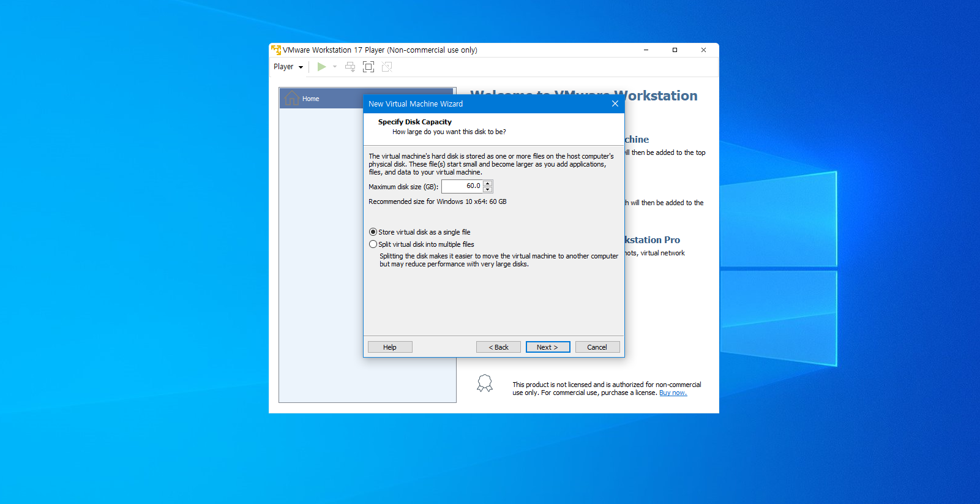
Task: Maximize the VMware Workstation Player window
Action: click(x=675, y=50)
